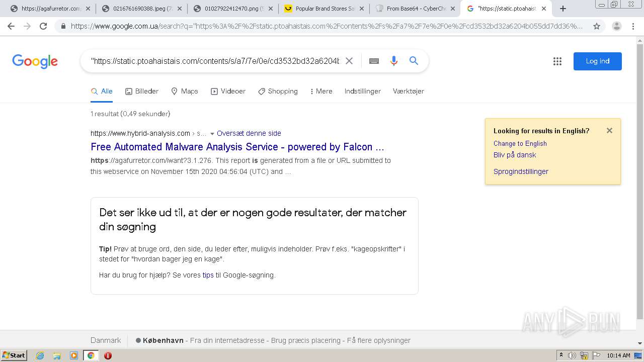Switch to Shopping results
This screenshot has width=644, height=362.
click(x=278, y=91)
